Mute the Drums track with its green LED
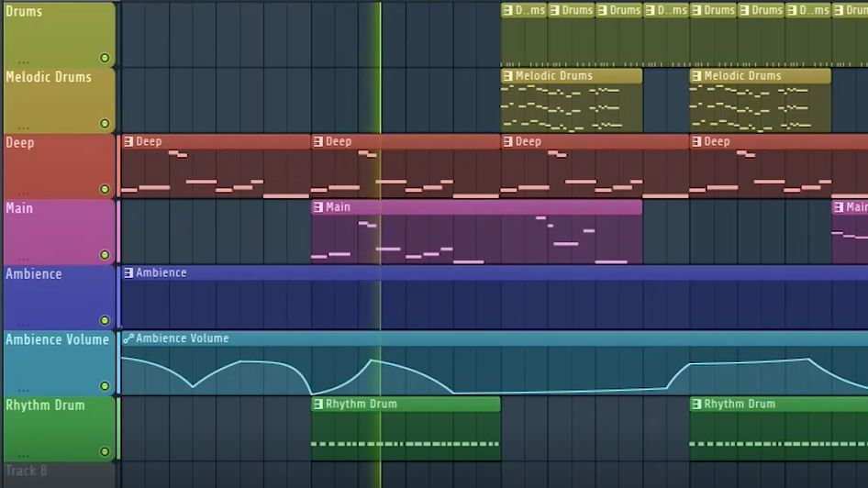Screen dimensions: 868x488 click(105, 58)
